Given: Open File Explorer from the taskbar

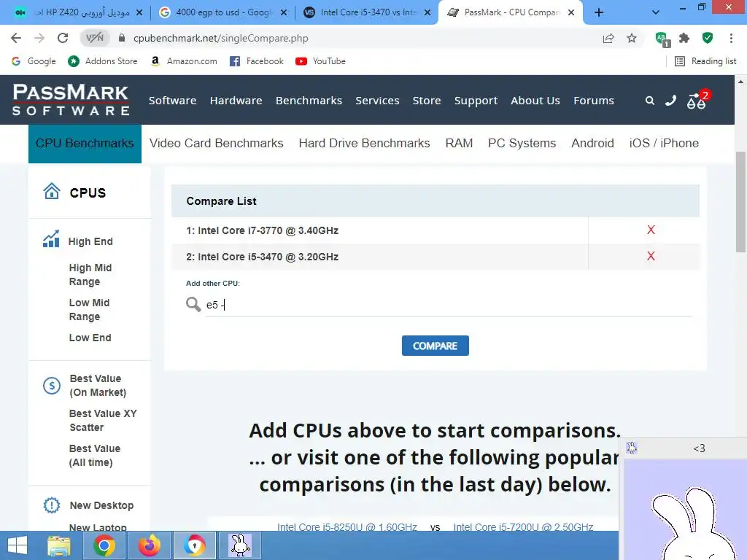Looking at the screenshot, I should click(x=59, y=545).
